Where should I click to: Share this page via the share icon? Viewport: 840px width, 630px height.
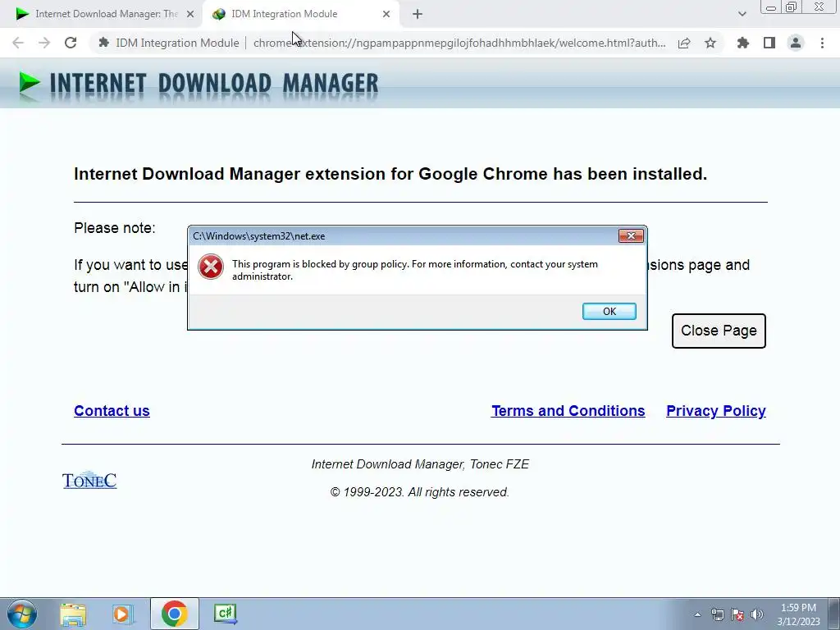[684, 43]
